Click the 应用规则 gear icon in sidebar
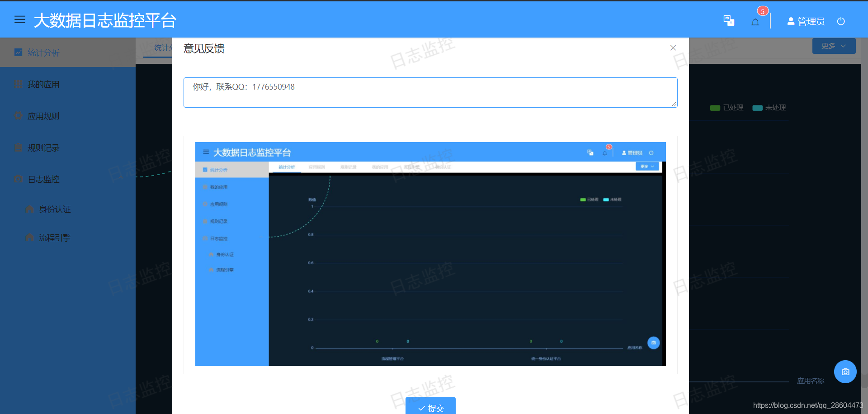 [18, 116]
